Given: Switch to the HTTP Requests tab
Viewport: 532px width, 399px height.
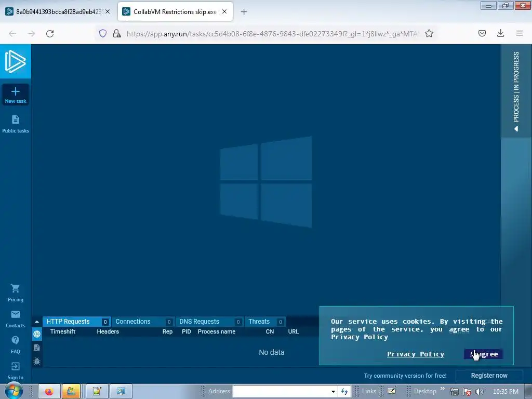Looking at the screenshot, I should click(x=77, y=322).
